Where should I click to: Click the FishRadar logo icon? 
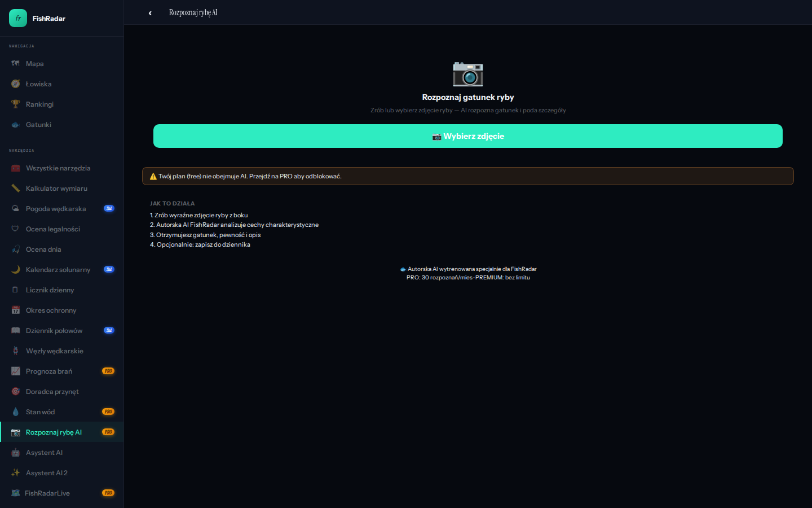tap(18, 18)
